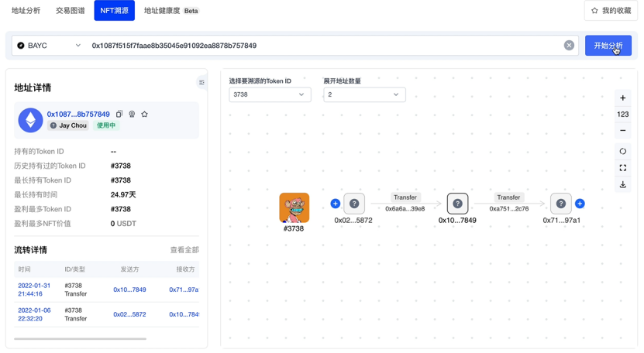644x353 pixels.
Task: Select the 0x10...7849 graph node
Action: tap(457, 204)
